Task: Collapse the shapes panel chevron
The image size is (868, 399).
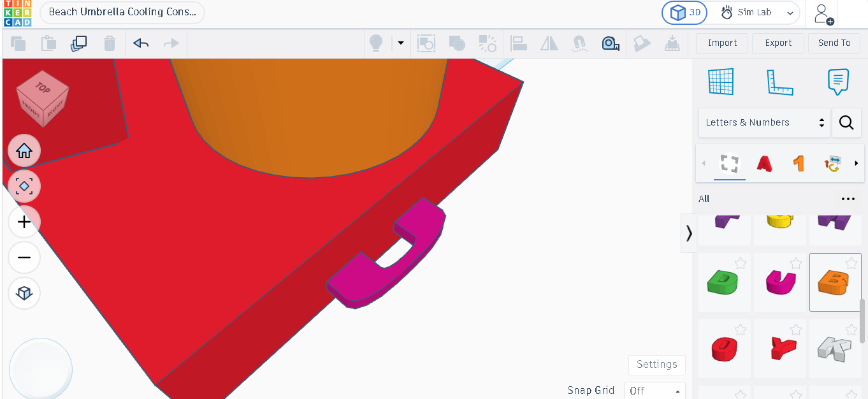Action: coord(688,233)
